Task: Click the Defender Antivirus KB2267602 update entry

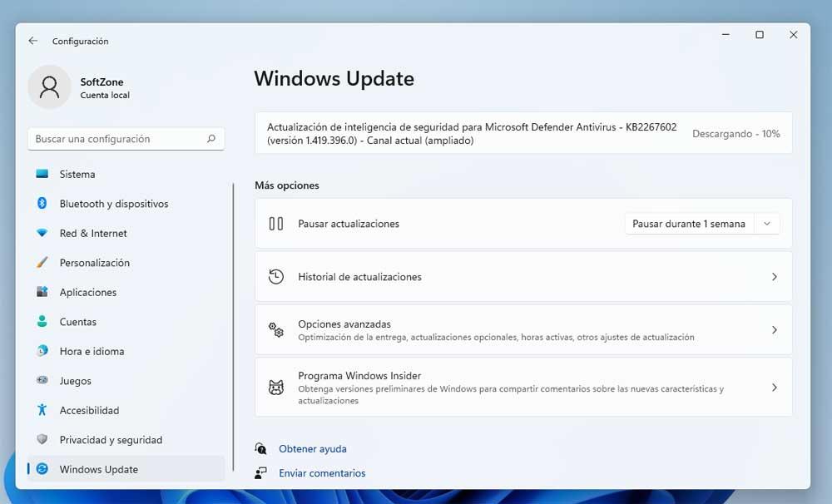Action: tap(523, 133)
